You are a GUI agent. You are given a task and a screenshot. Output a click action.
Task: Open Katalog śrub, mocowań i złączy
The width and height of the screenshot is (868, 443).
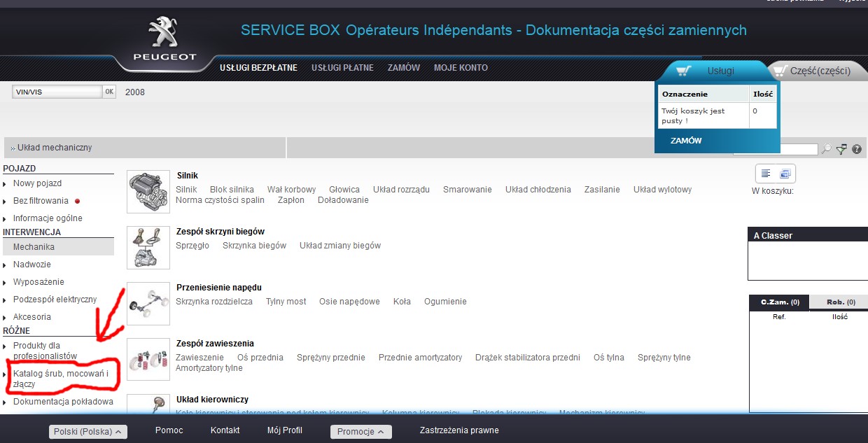click(61, 379)
